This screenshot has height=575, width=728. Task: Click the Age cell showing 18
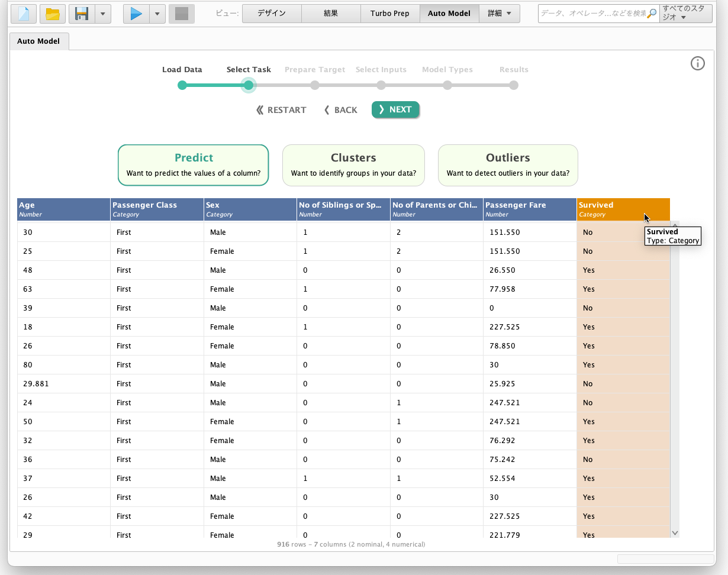(x=63, y=327)
